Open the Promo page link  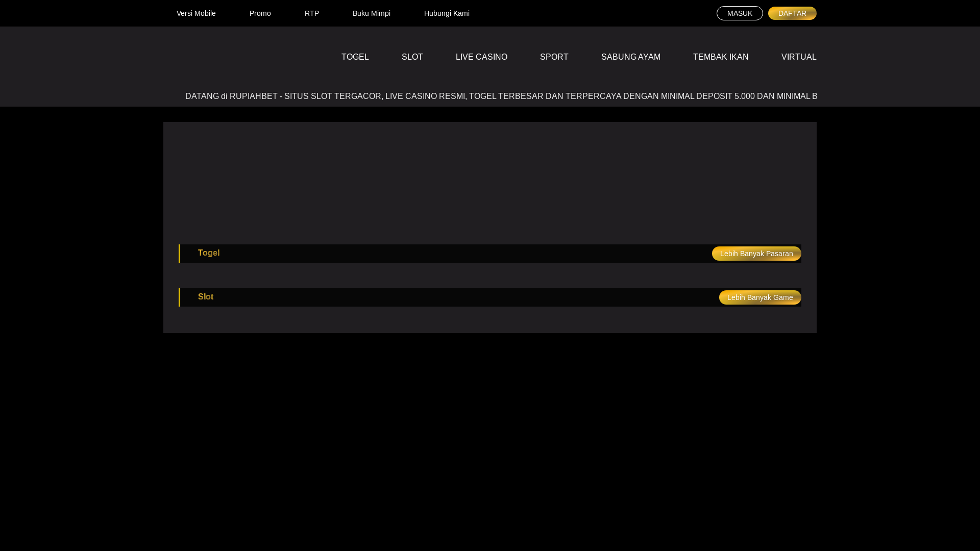pos(260,13)
